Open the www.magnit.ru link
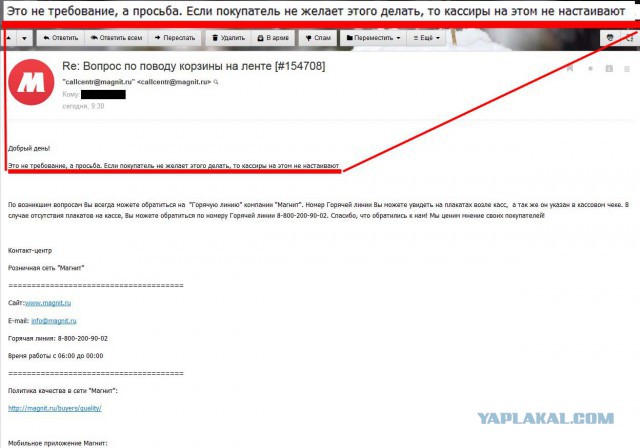The image size is (640, 448). click(x=48, y=303)
